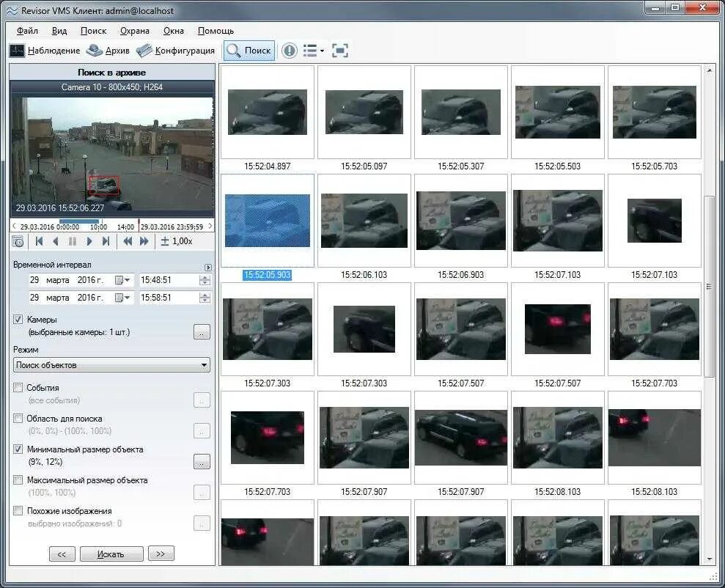
Task: Open the Охрана menu
Action: tap(135, 31)
